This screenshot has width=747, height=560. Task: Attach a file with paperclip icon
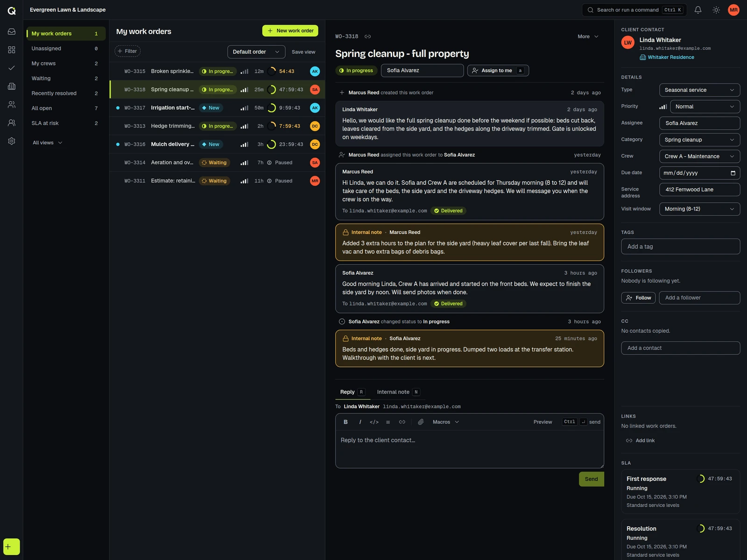click(421, 422)
